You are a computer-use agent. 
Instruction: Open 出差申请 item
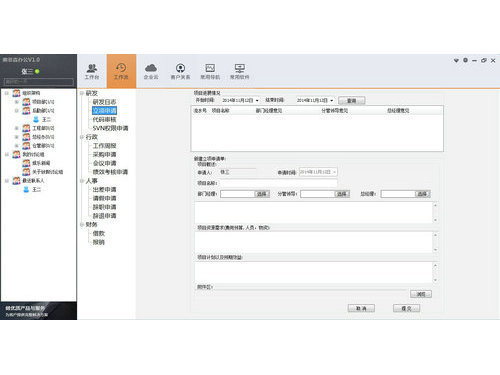(104, 189)
